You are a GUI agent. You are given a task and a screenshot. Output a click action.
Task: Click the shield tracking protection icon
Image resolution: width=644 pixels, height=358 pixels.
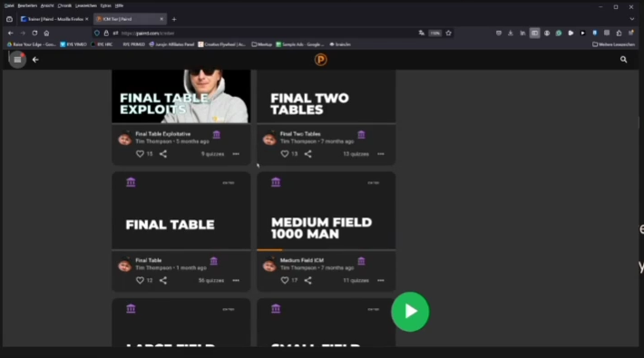pyautogui.click(x=97, y=33)
